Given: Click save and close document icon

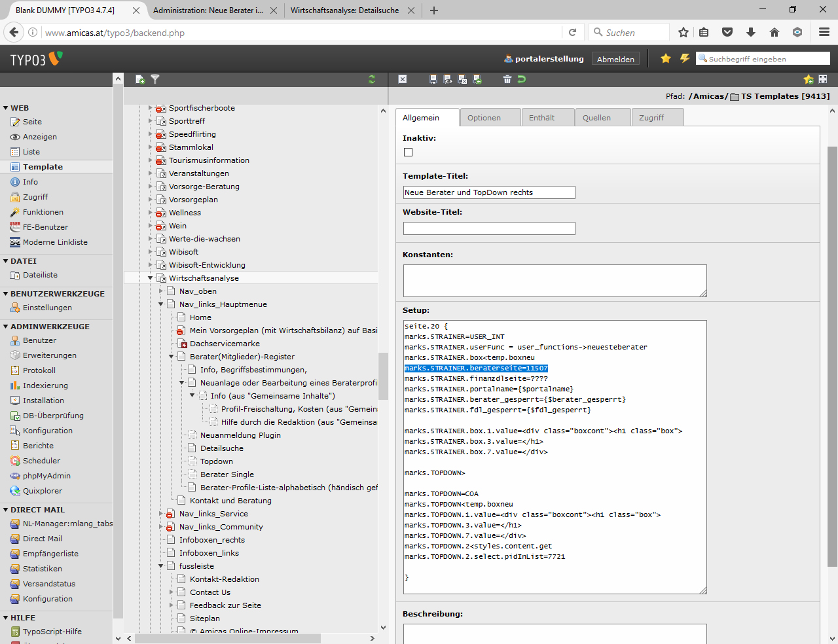Looking at the screenshot, I should point(462,79).
